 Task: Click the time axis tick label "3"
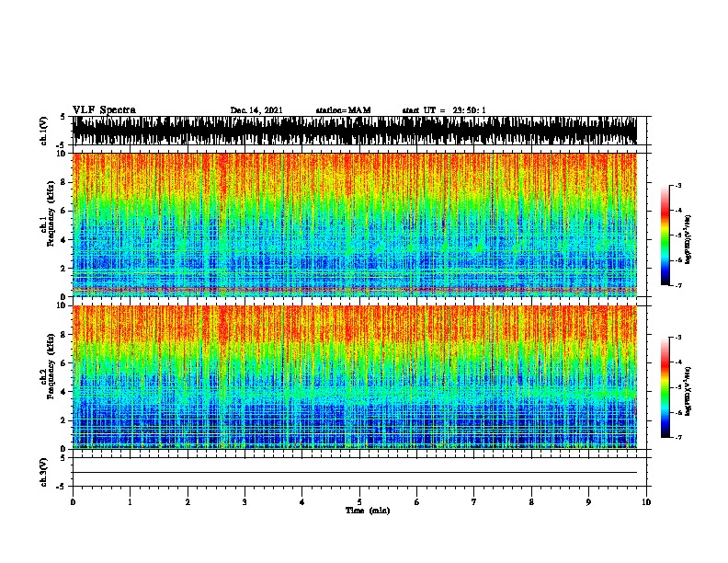[245, 502]
